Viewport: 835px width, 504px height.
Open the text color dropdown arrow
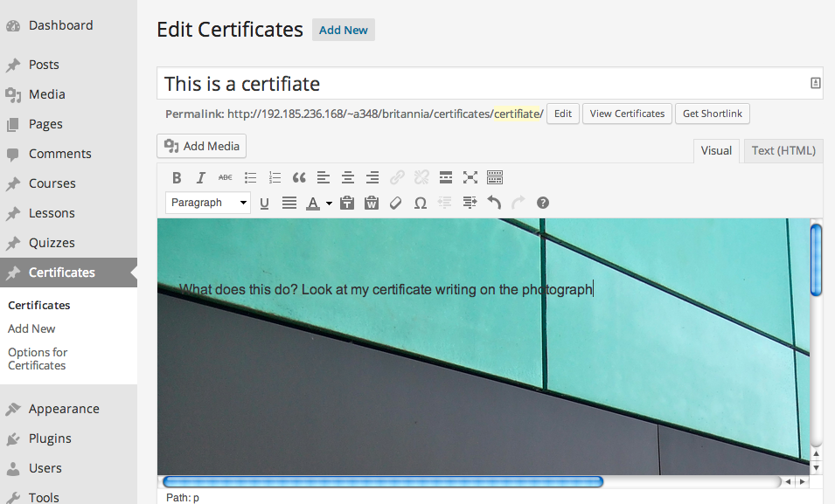coord(329,204)
